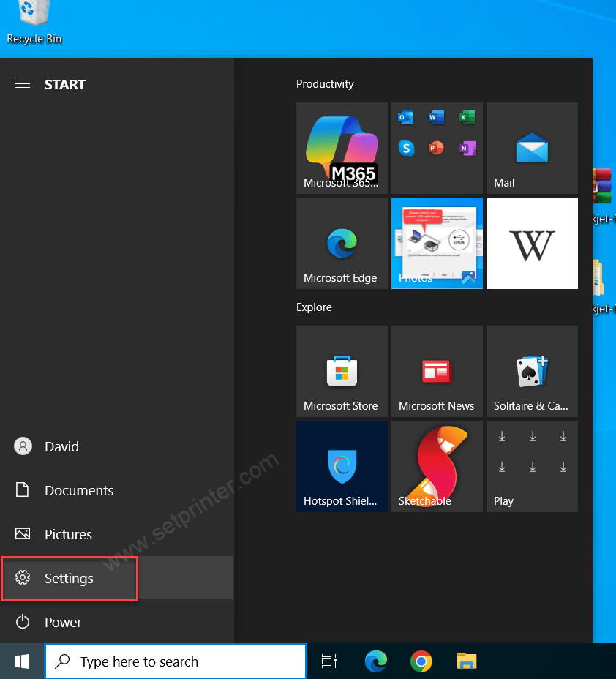Open File Explorer from the taskbar
616x679 pixels.
click(x=466, y=661)
